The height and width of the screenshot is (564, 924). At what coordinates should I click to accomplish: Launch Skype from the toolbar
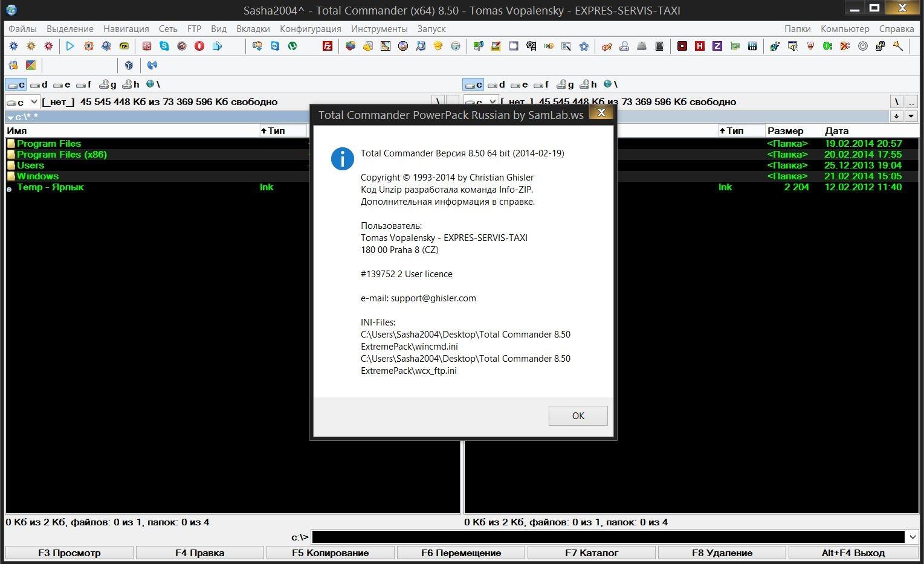(x=164, y=46)
